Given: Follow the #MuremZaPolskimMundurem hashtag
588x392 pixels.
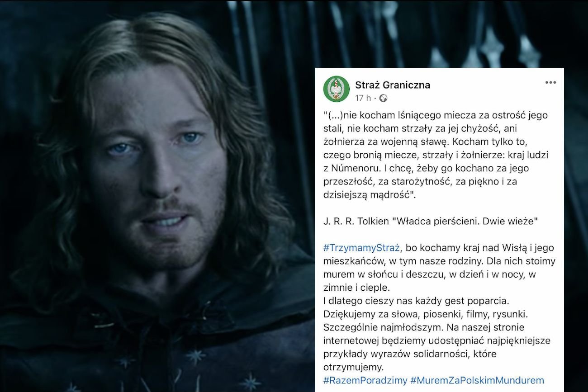Looking at the screenshot, I should pos(477,380).
